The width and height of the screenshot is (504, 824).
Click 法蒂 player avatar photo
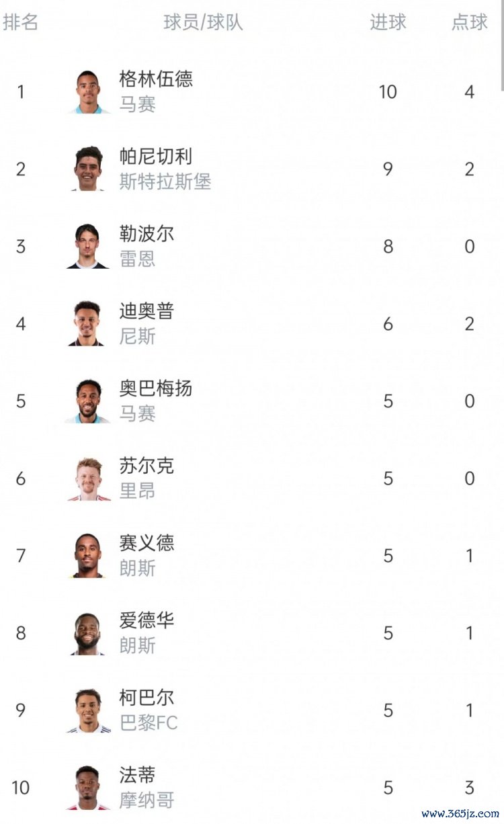[88, 788]
